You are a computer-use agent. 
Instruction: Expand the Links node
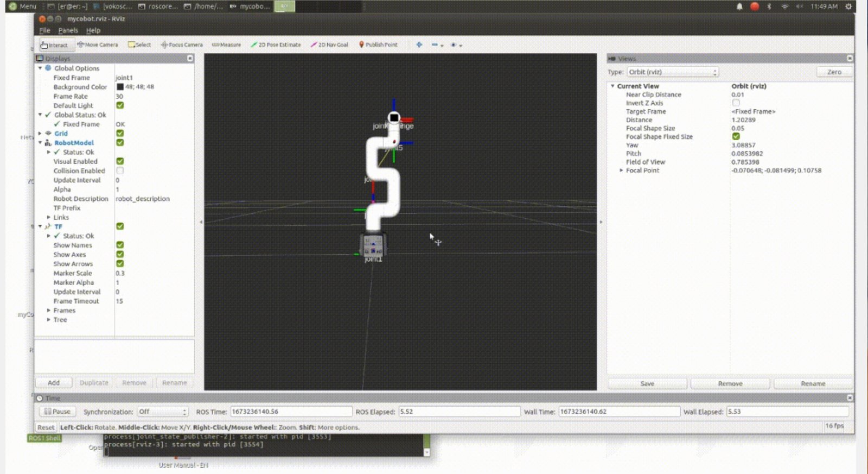tap(49, 217)
